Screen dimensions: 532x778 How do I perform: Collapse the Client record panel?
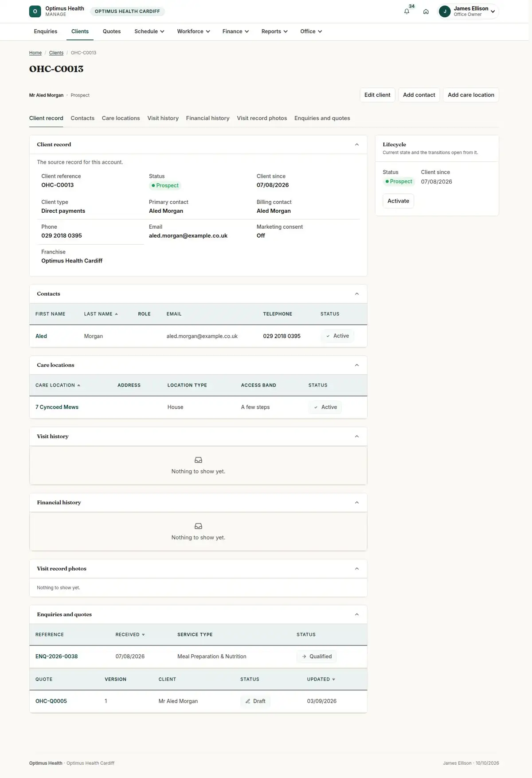[x=357, y=145]
